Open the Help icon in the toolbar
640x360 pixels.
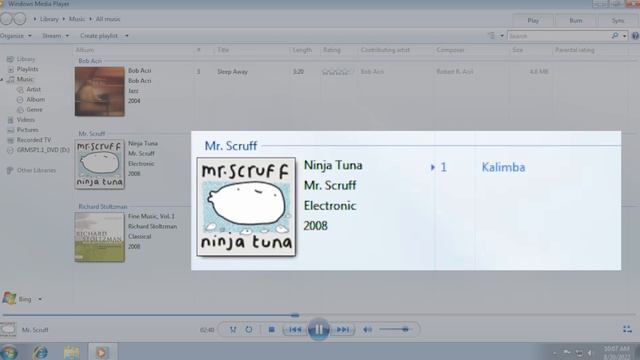[x=635, y=36]
